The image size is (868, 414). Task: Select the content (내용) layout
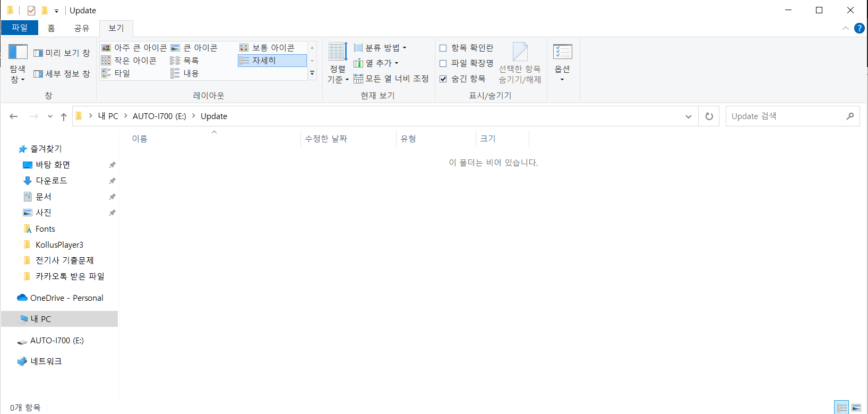184,73
